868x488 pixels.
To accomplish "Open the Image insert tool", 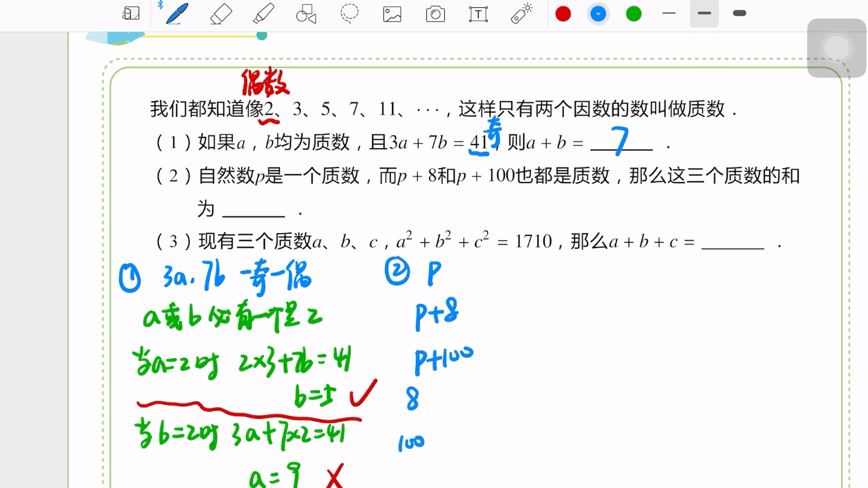I will tap(392, 14).
